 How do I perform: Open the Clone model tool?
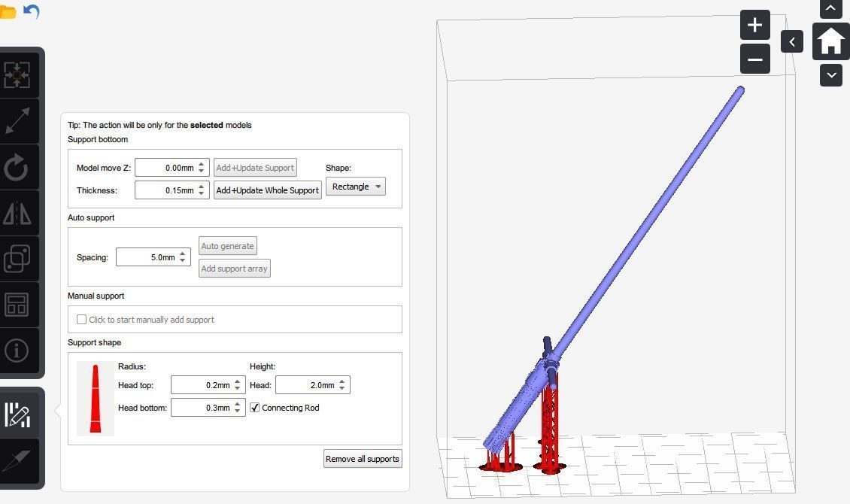[17, 260]
